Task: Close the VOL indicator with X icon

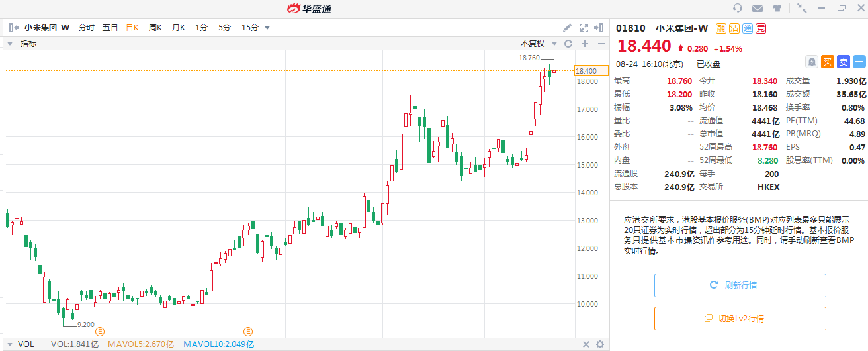Action: pos(586,344)
